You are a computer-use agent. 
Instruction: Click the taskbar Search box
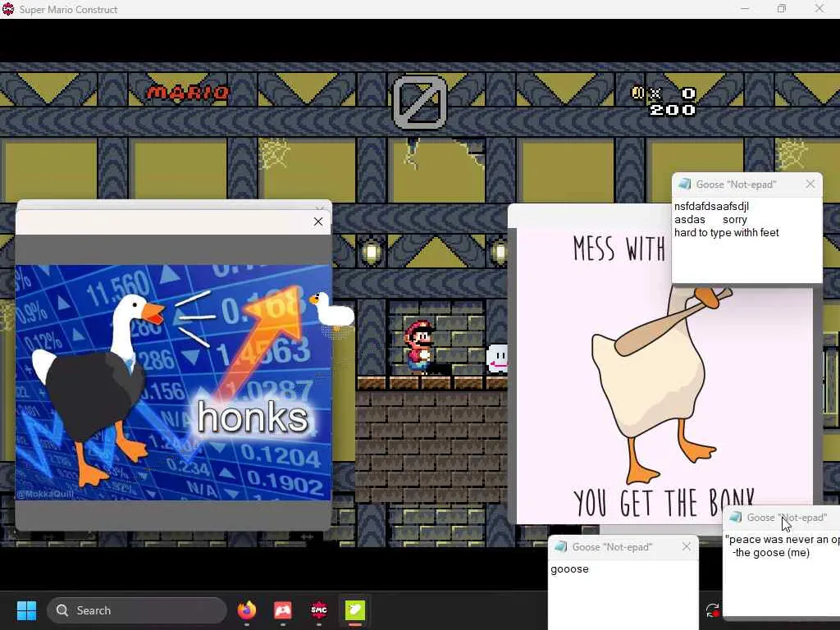point(137,610)
